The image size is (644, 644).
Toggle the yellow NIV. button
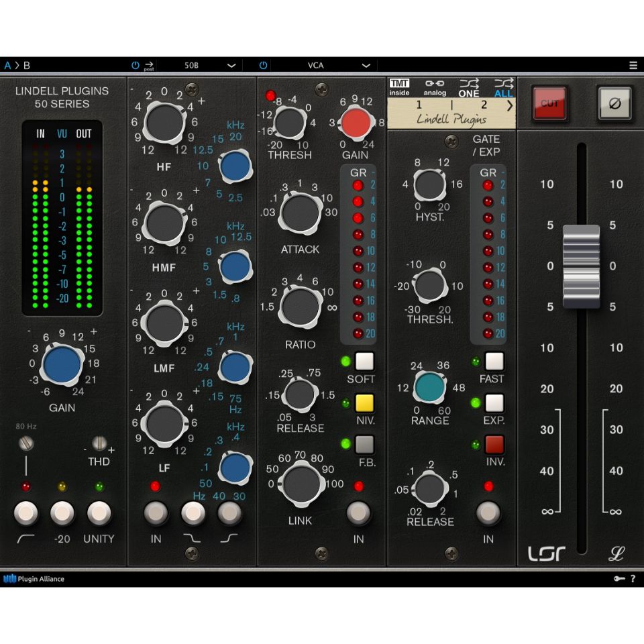364,403
